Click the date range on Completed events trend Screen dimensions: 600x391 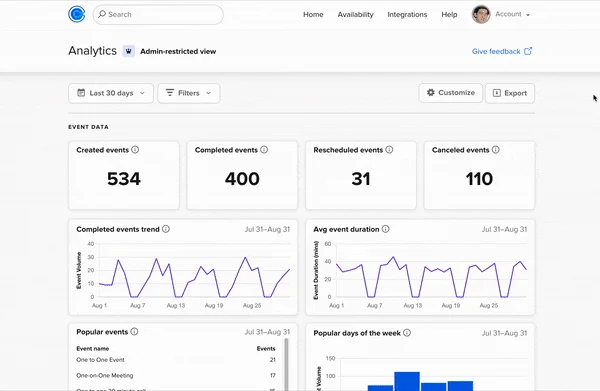pos(267,229)
